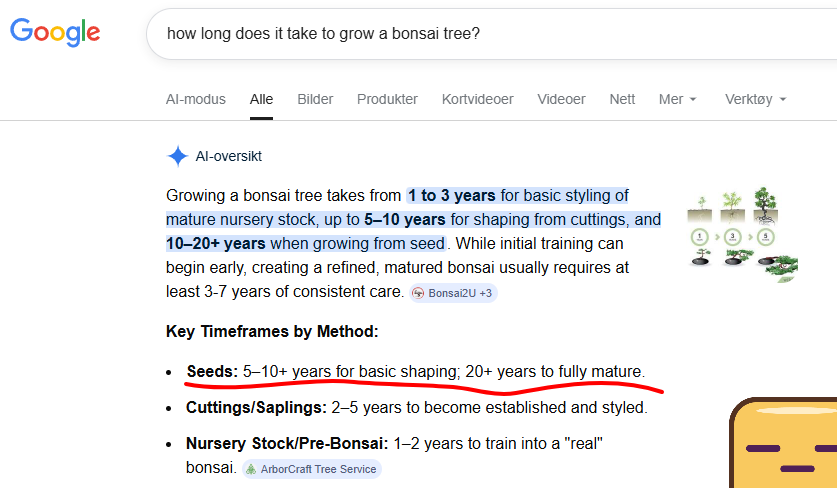Open the ArborCraft Tree Service source chip
The width and height of the screenshot is (837, 488).
[311, 469]
